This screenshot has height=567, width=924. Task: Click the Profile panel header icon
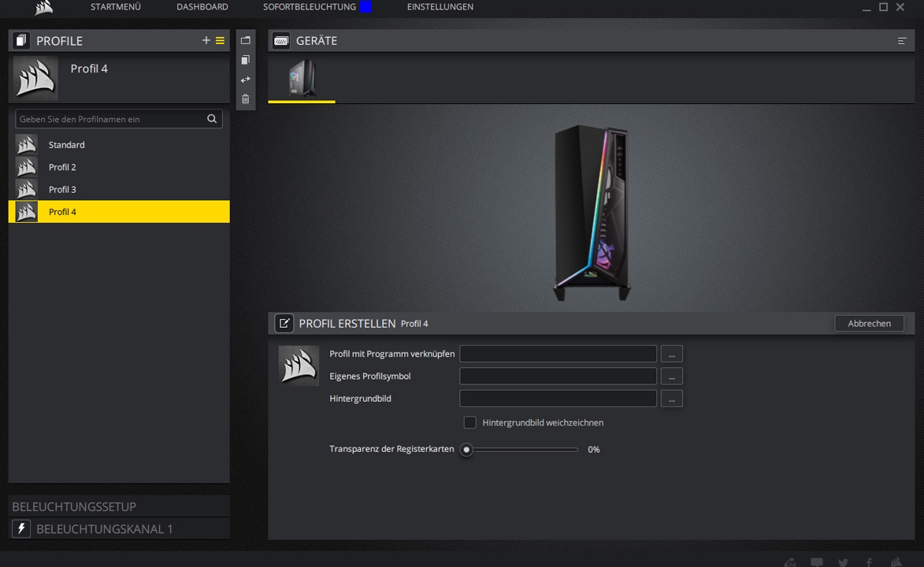point(21,41)
